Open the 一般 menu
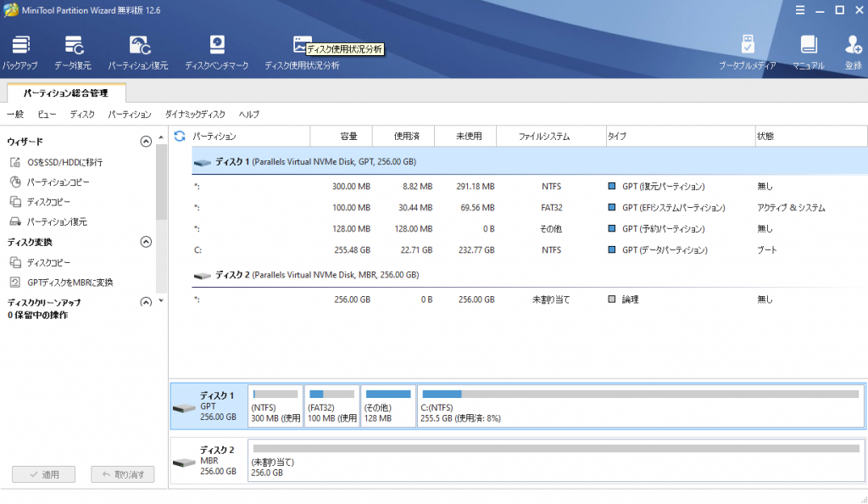The width and height of the screenshot is (868, 504). 15,114
